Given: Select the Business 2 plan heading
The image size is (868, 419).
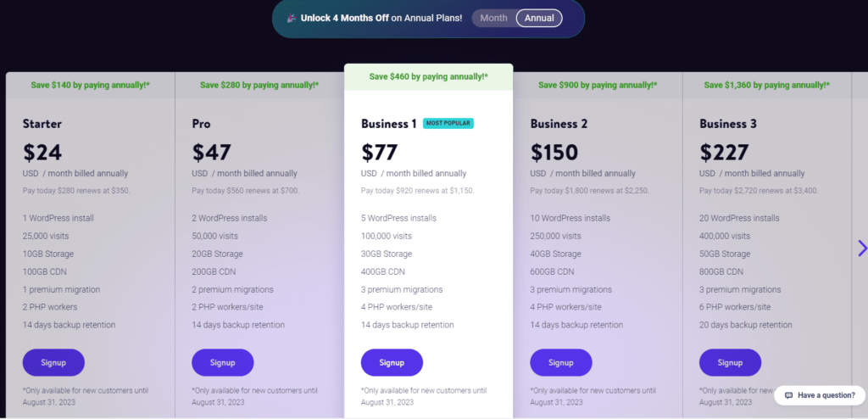Looking at the screenshot, I should pos(559,124).
